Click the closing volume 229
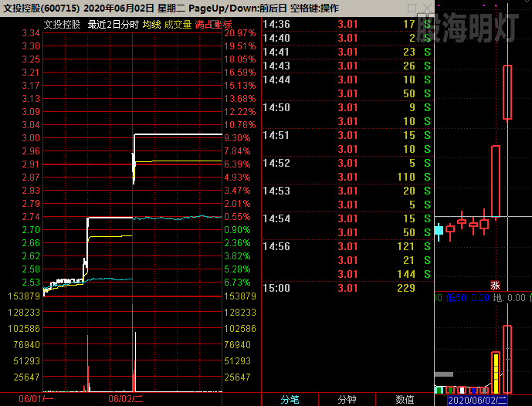532x406 pixels. tap(406, 288)
